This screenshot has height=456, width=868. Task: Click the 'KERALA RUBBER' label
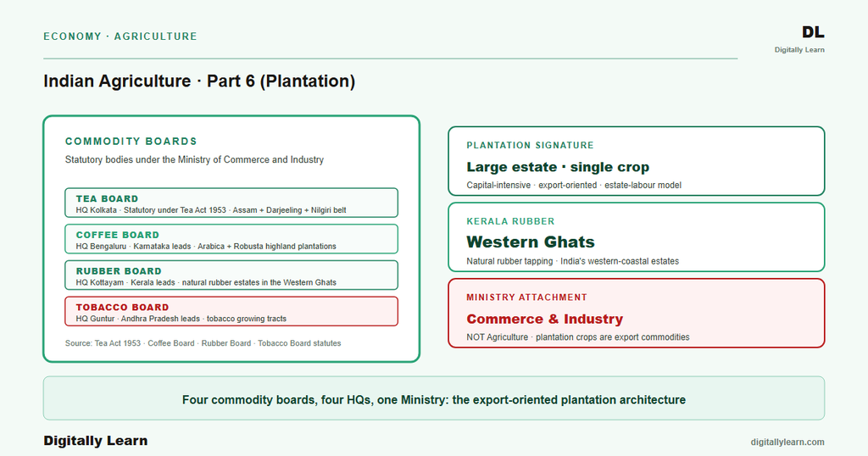pos(510,221)
